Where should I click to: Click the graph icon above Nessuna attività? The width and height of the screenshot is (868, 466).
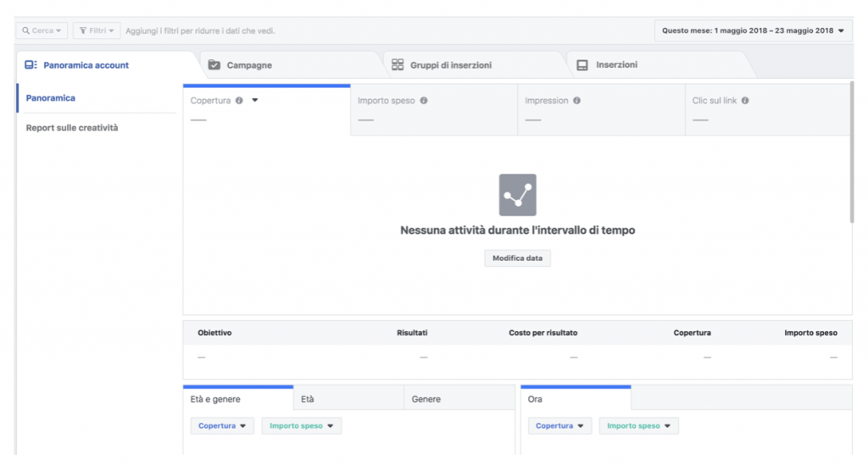pos(518,195)
